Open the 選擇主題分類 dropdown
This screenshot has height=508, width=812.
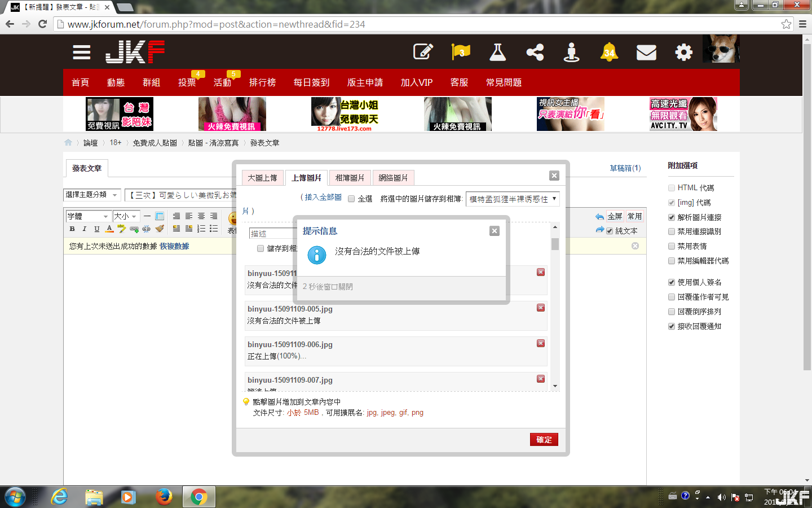pos(92,195)
